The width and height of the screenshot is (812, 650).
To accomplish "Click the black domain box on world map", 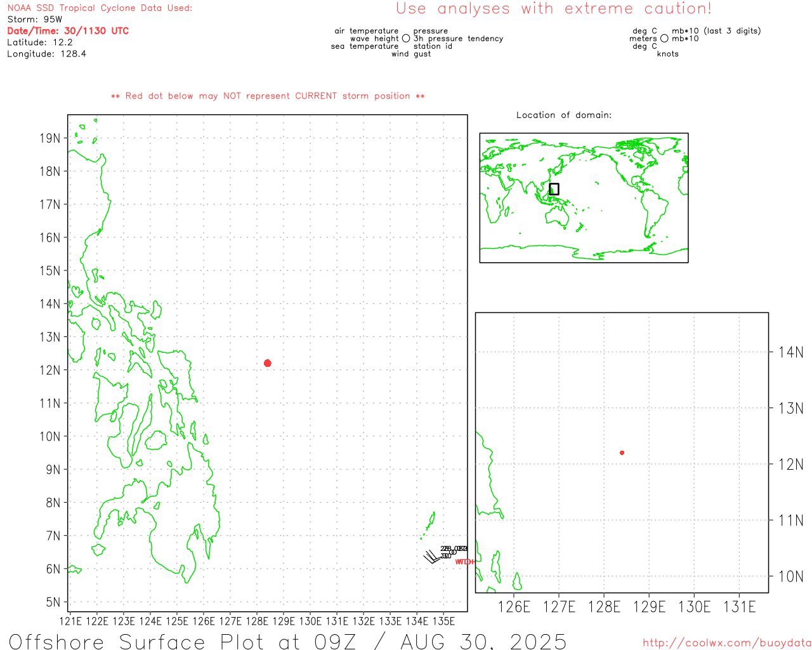I will coord(554,189).
